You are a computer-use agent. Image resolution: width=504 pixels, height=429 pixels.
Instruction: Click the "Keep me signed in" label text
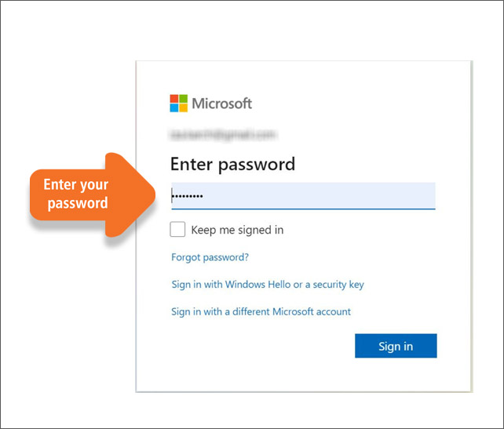pyautogui.click(x=237, y=230)
